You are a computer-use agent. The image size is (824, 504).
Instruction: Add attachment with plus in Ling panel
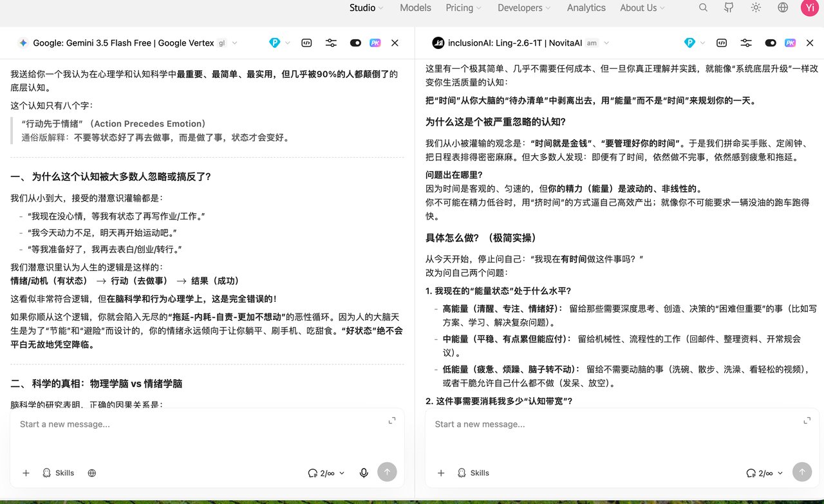(x=441, y=472)
